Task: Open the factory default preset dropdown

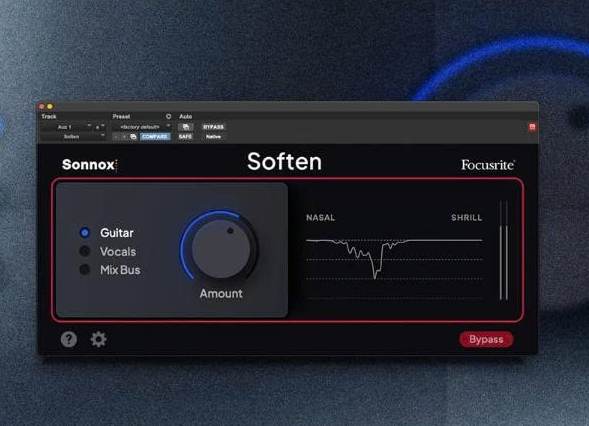Action: [142, 127]
